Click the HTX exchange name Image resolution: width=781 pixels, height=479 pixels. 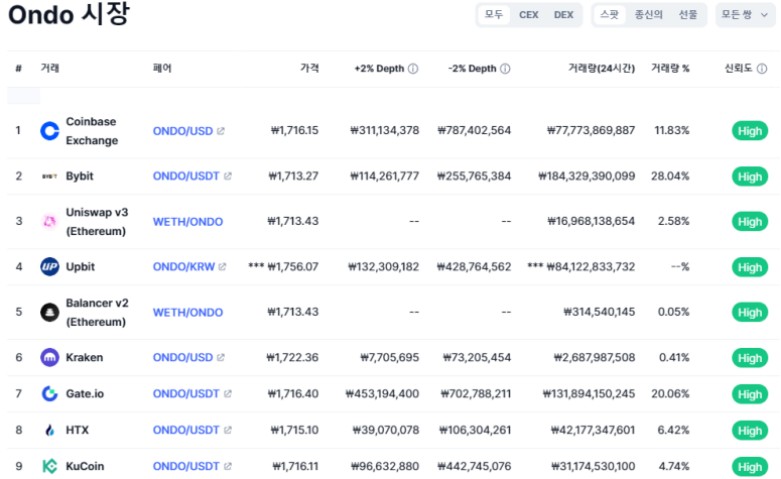coord(77,430)
